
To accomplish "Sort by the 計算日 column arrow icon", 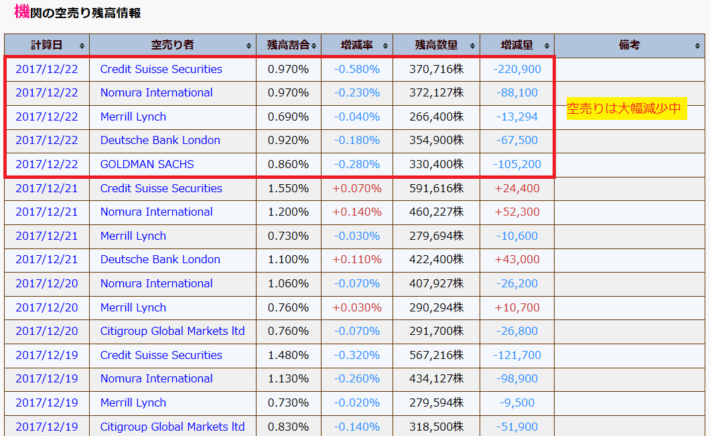I will point(82,46).
